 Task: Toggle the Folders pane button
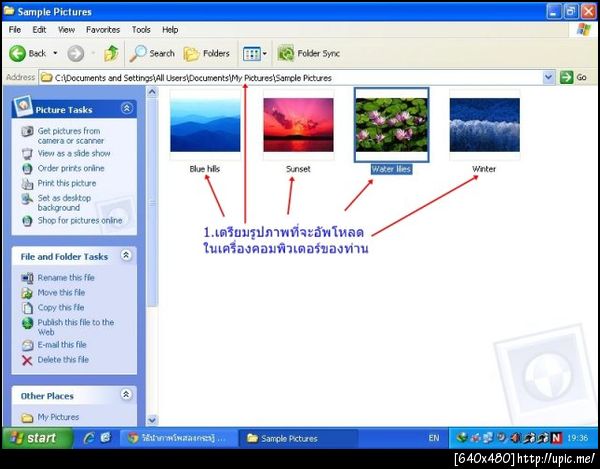[207, 53]
